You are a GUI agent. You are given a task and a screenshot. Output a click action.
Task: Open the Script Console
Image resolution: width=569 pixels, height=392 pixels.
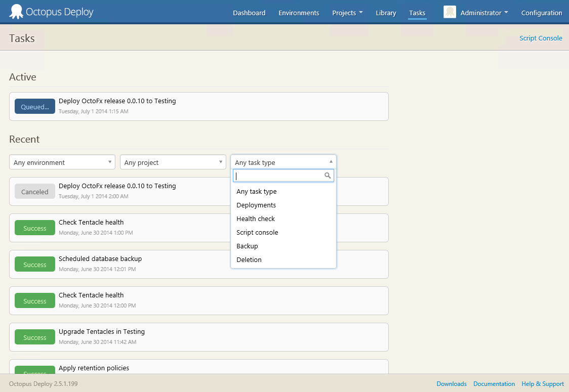coord(541,37)
